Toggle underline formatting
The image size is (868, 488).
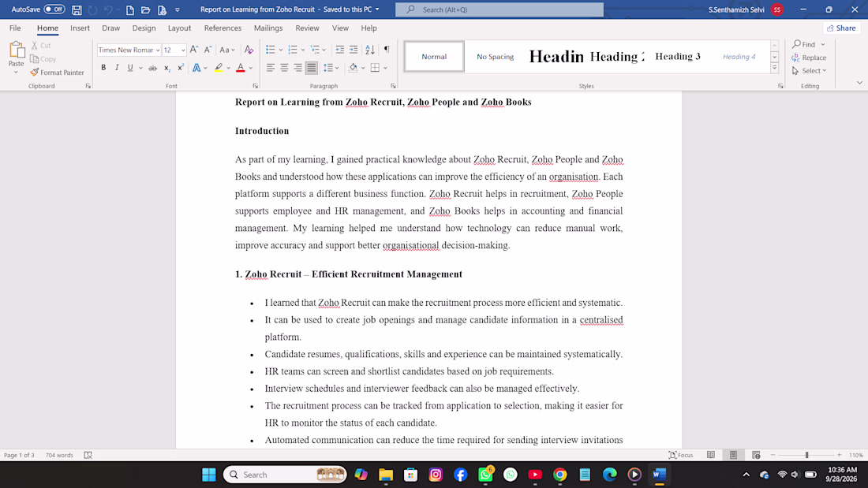pos(130,68)
